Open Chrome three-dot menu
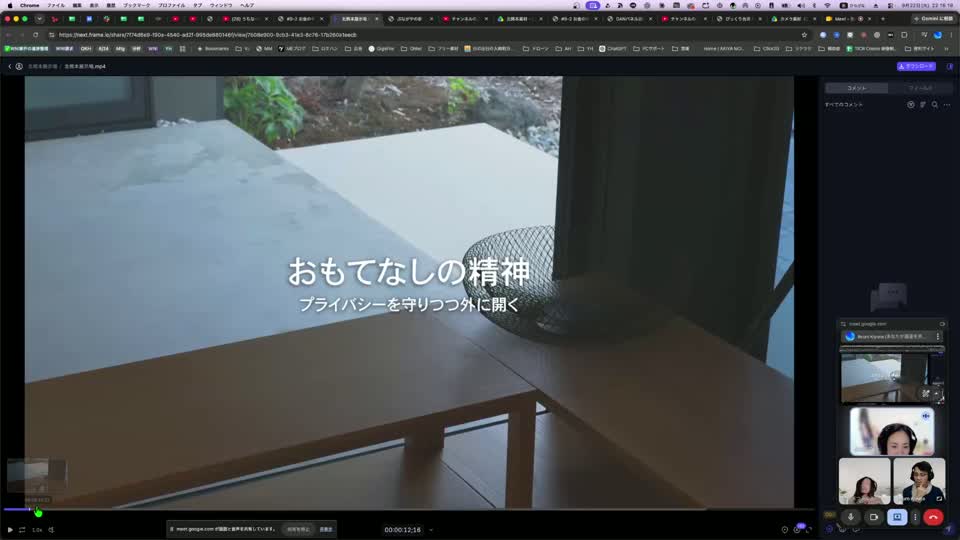 (x=951, y=35)
